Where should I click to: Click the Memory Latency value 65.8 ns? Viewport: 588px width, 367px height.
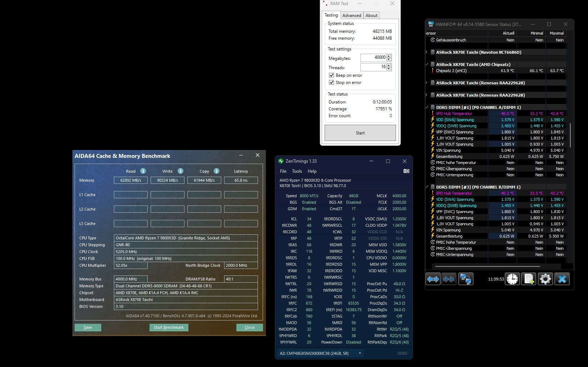[x=241, y=180]
